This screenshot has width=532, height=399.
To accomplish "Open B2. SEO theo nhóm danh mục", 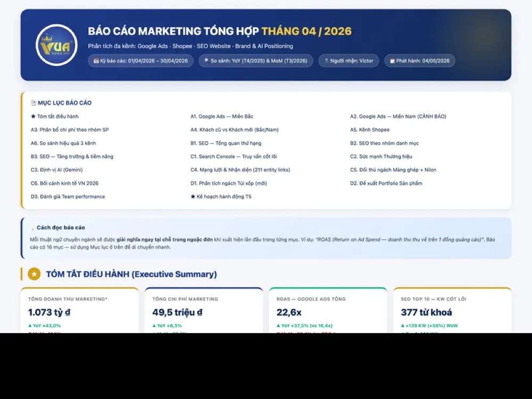I will 385,143.
